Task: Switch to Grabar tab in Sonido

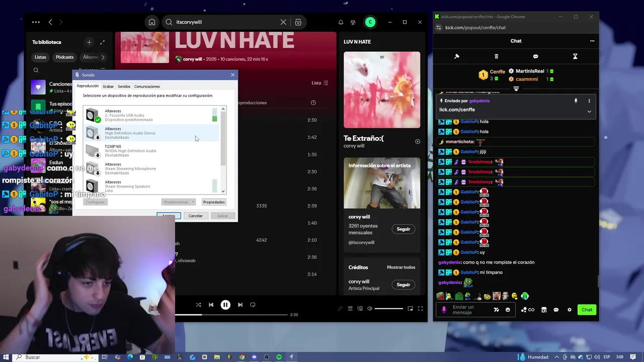Action: click(108, 86)
